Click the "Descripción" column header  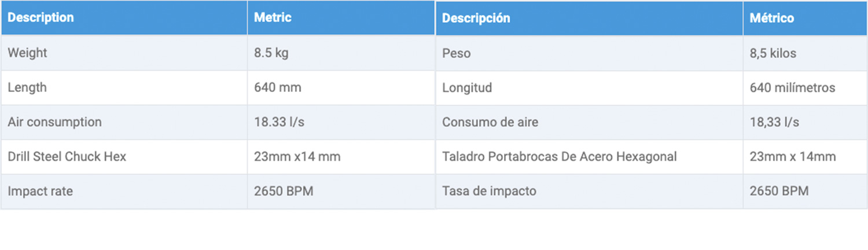click(x=476, y=18)
